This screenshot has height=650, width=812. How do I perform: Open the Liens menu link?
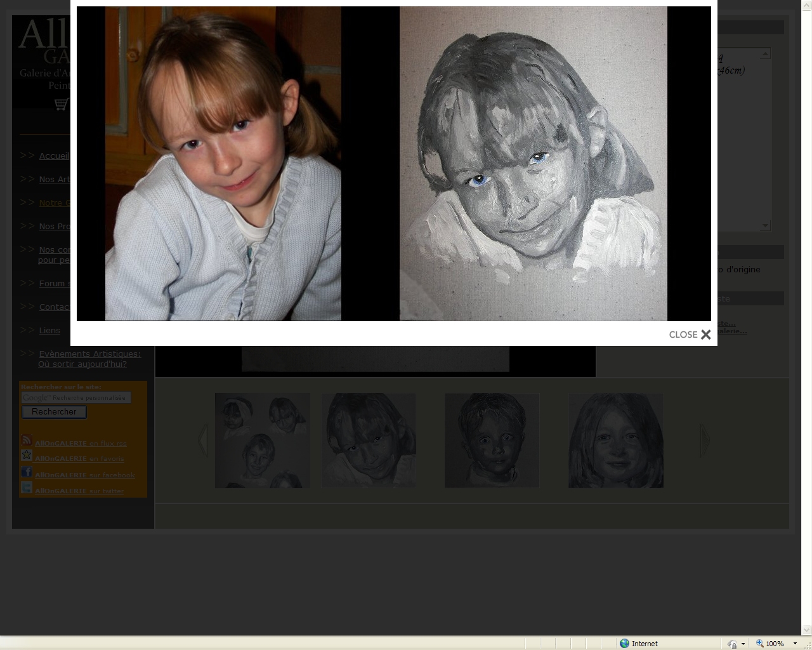point(49,330)
